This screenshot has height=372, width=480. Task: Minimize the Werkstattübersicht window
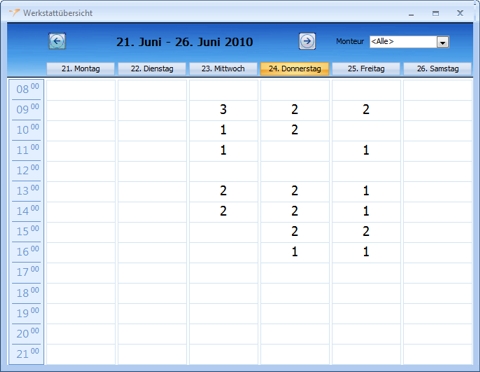click(x=411, y=14)
